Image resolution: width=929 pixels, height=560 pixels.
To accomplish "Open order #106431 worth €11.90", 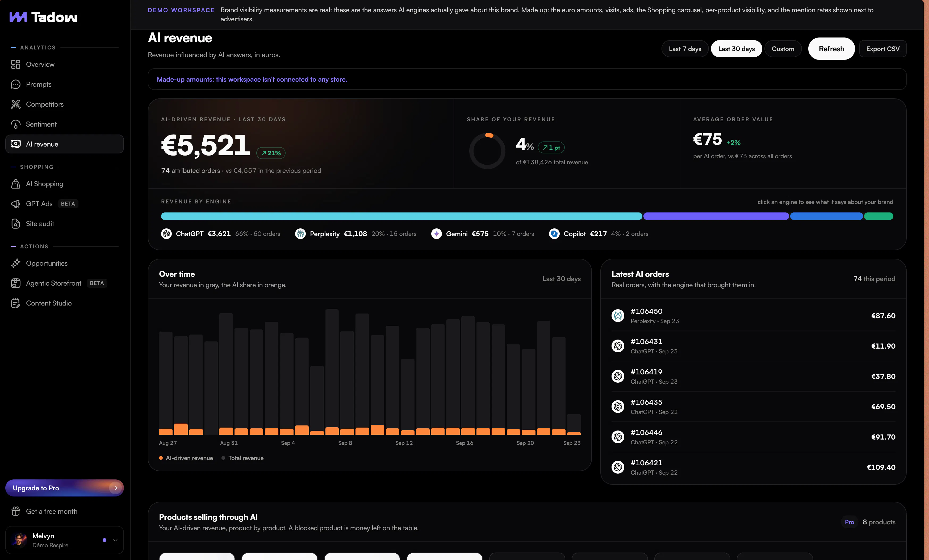I will coord(753,346).
